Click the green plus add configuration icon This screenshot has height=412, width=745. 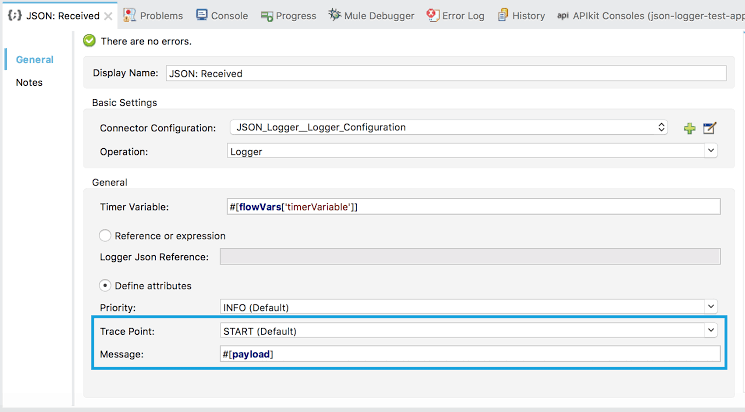click(x=689, y=128)
